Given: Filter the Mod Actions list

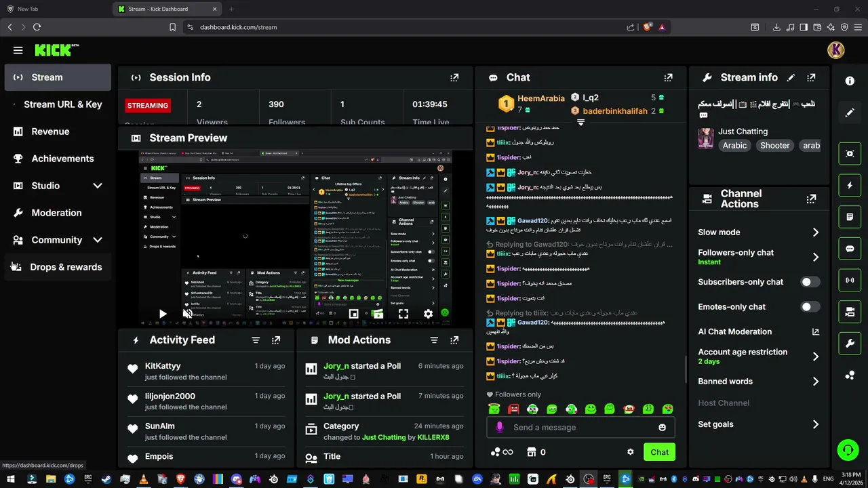Looking at the screenshot, I should point(434,340).
